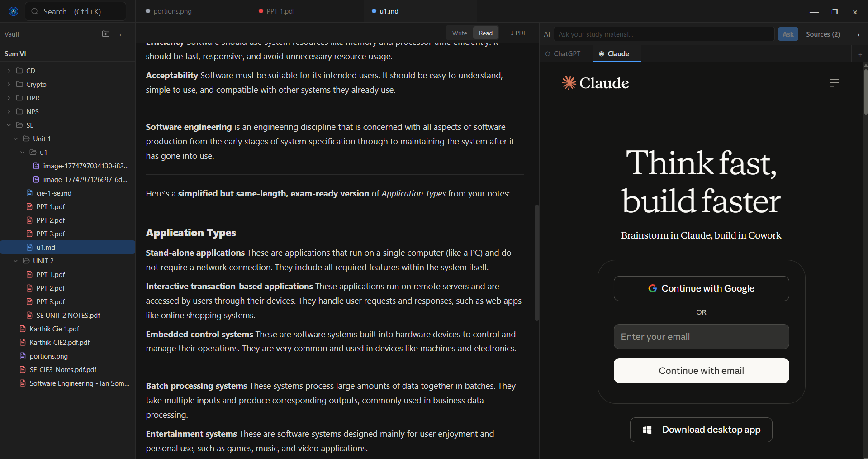Click the file icon of portions.png
The height and width of the screenshot is (459, 868).
[23, 356]
